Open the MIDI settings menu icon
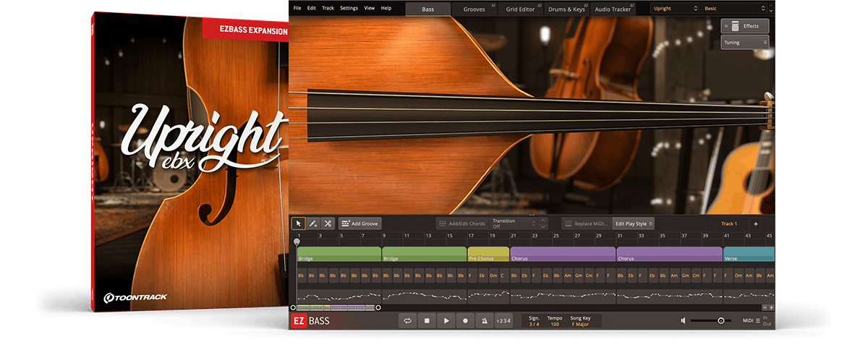 pyautogui.click(x=757, y=320)
